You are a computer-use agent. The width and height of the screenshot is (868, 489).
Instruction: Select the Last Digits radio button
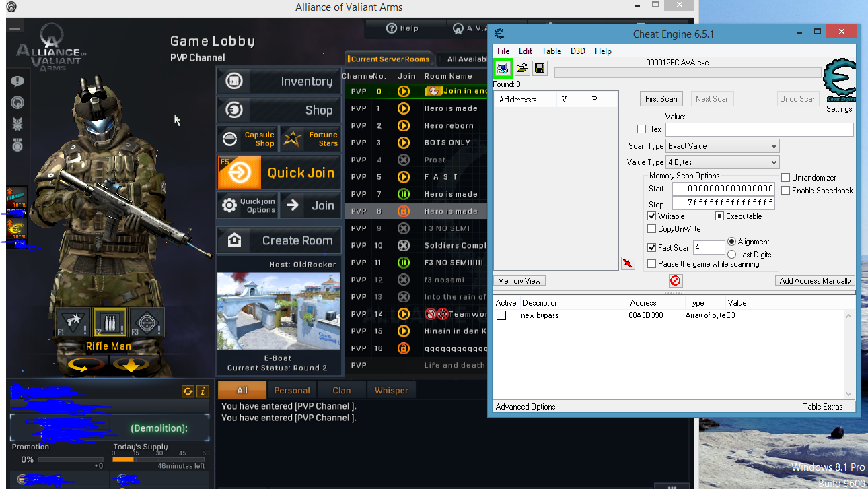click(732, 255)
